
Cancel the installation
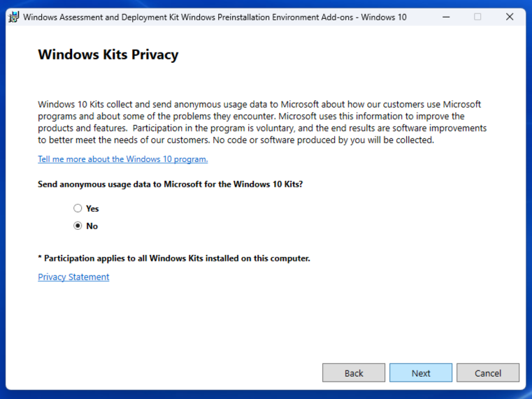[488, 372]
